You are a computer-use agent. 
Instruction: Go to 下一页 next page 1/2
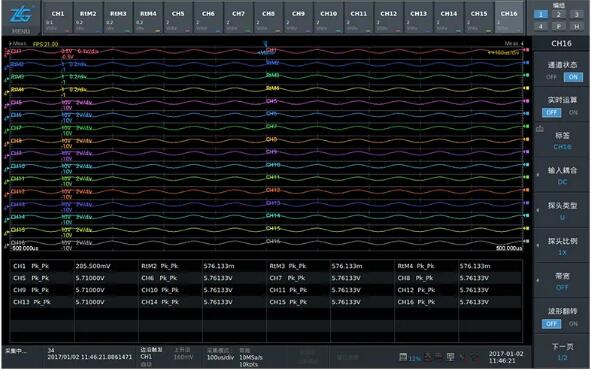(x=562, y=352)
